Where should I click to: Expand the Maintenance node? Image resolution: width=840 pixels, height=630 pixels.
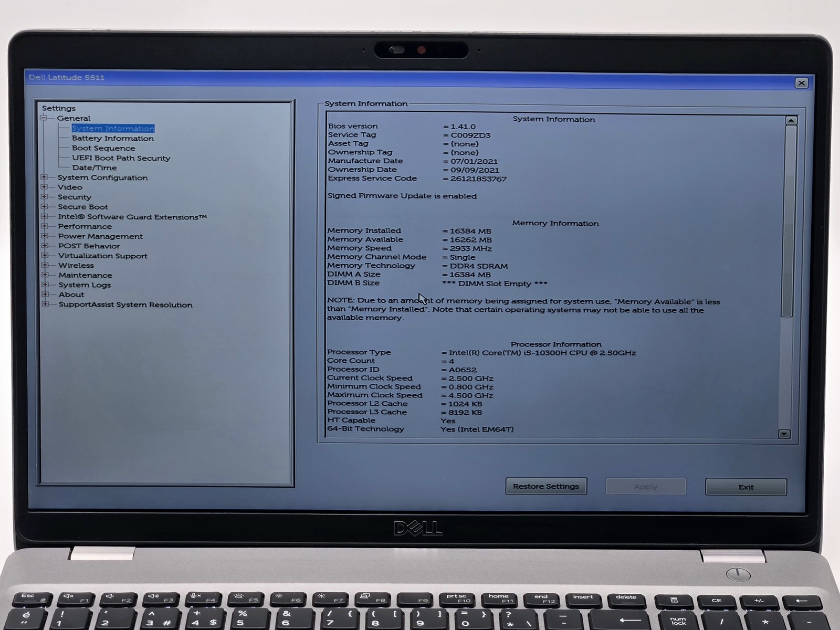45,275
